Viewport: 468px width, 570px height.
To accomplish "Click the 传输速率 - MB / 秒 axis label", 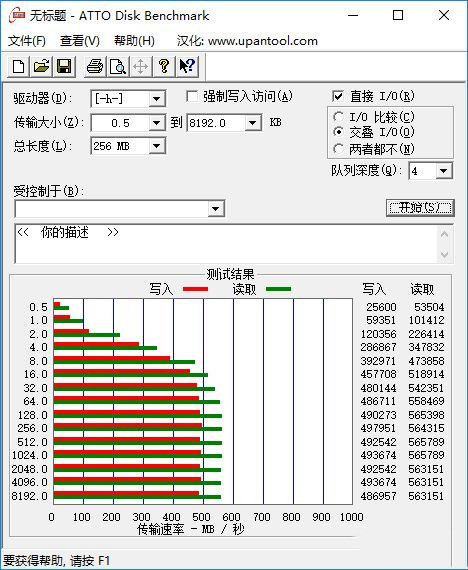I will 190,529.
